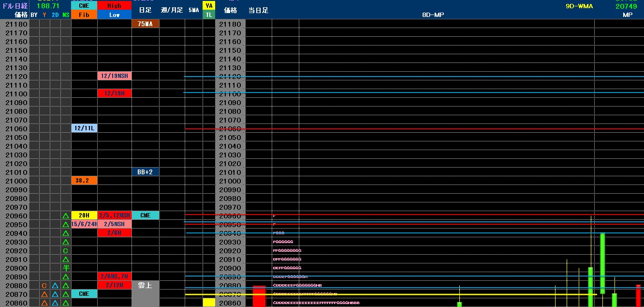644x307 pixels.
Task: Select the yellow 20H cell
Action: coord(84,215)
